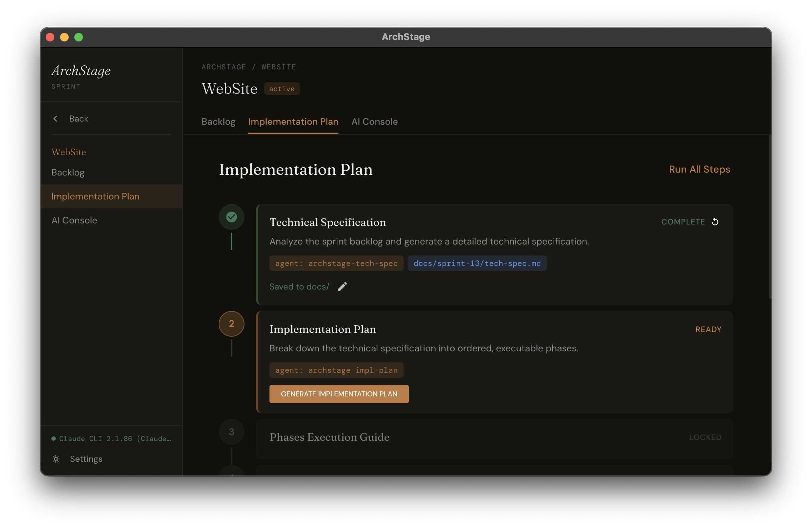Click the green checkmark on step one
Image resolution: width=812 pixels, height=529 pixels.
[x=231, y=217]
